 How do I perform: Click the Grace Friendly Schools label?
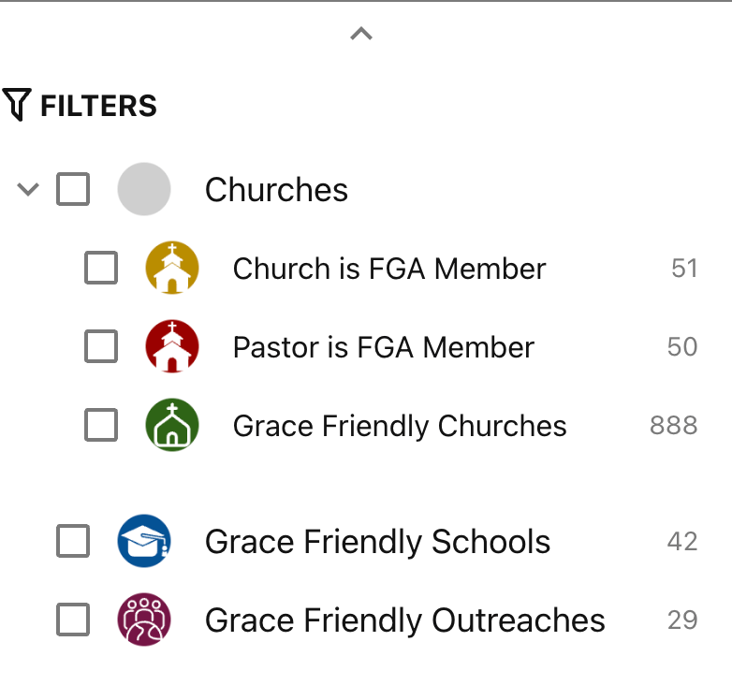tap(377, 542)
